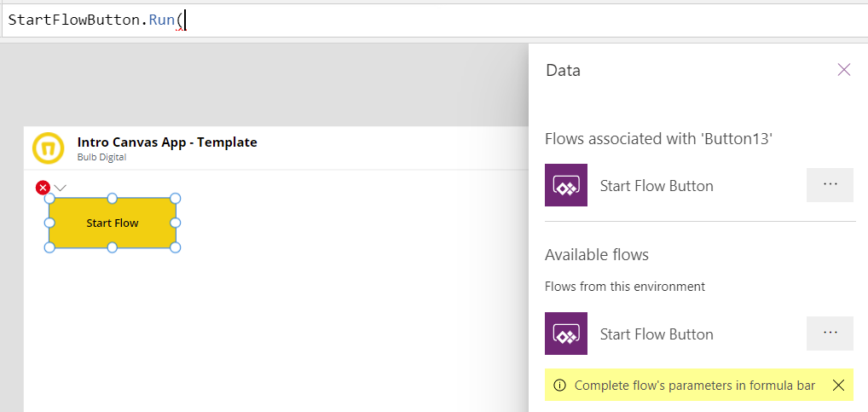This screenshot has height=412, width=868.
Task: Click the red error icon above the button
Action: click(x=43, y=188)
